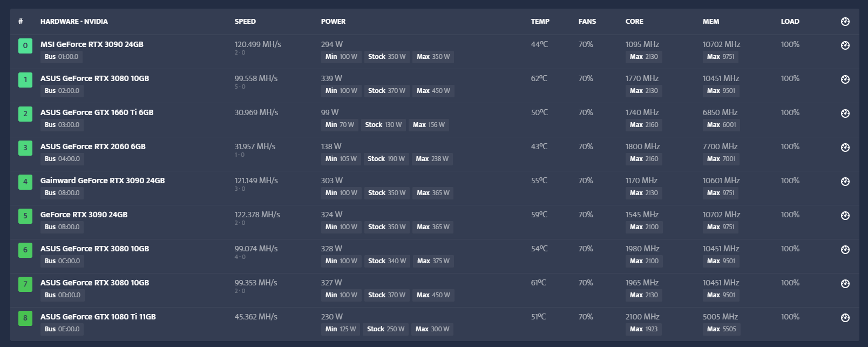The image size is (868, 347).
Task: Click Bus 01:00.0 tag under MSI card
Action: tap(62, 57)
